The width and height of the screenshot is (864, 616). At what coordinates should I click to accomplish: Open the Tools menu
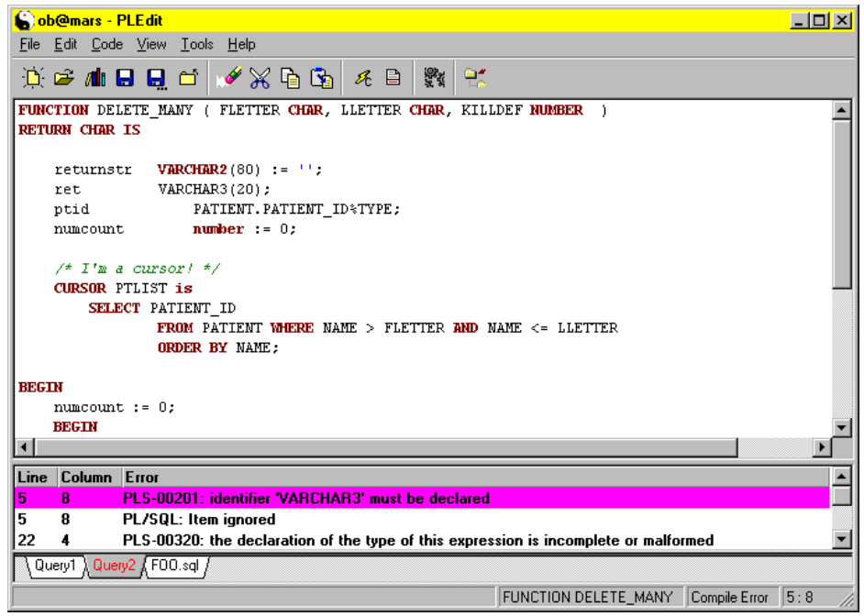coord(196,44)
